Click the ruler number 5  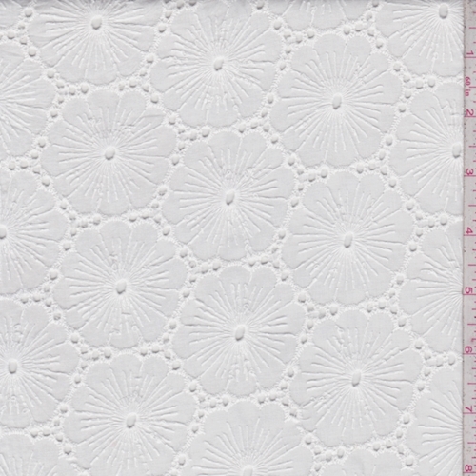[468, 291]
